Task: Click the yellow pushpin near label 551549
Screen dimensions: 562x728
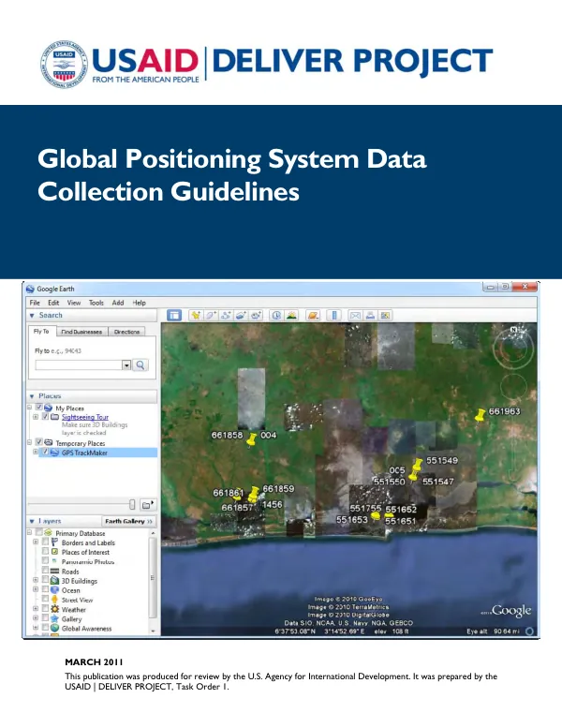Action: tap(417, 465)
